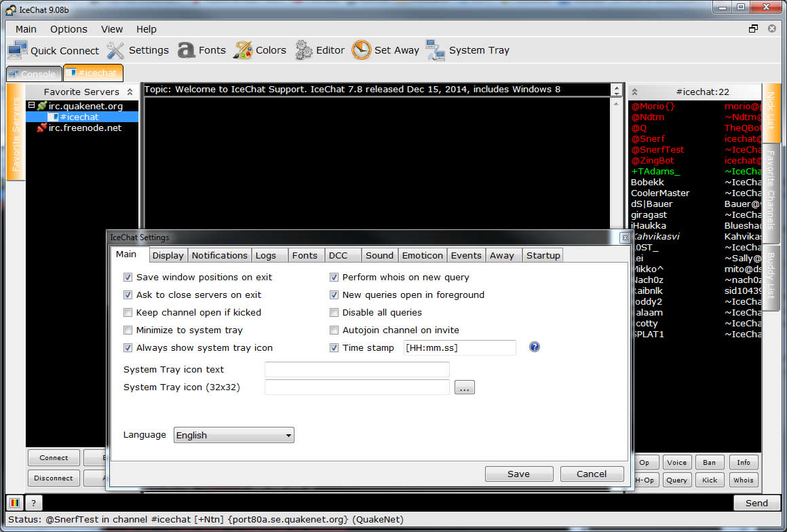Toggle the Time stamp checkbox
Image resolution: width=787 pixels, height=532 pixels.
click(334, 348)
